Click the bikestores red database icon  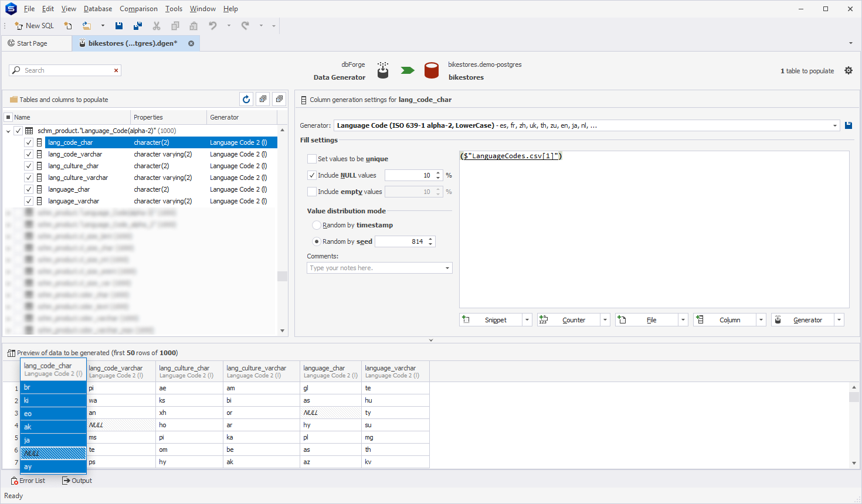[x=432, y=70]
